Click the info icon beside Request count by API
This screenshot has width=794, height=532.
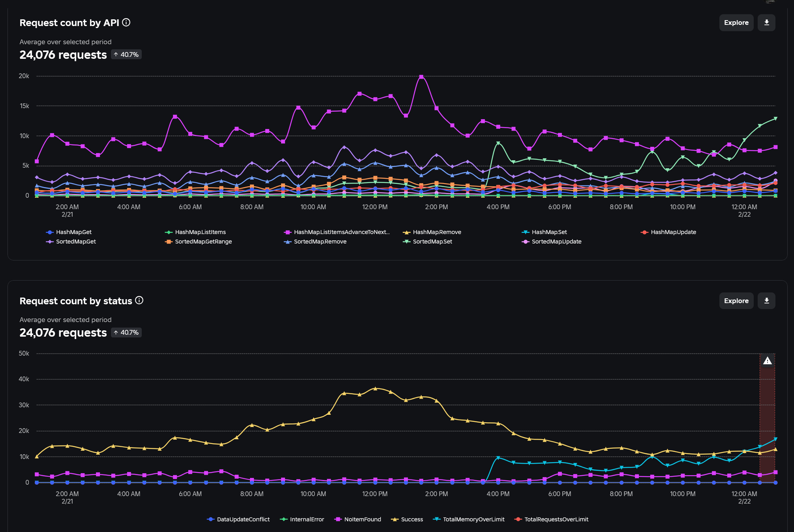(126, 22)
